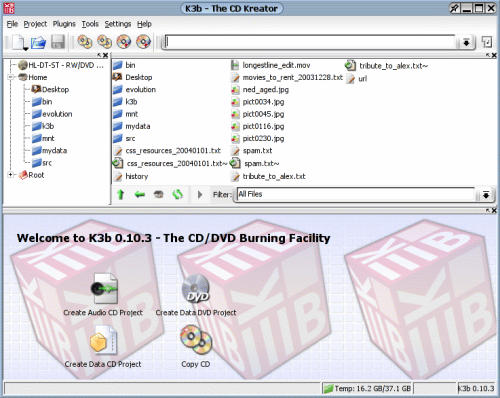
Task: Click the Copy CD discs icon
Action: [x=196, y=340]
